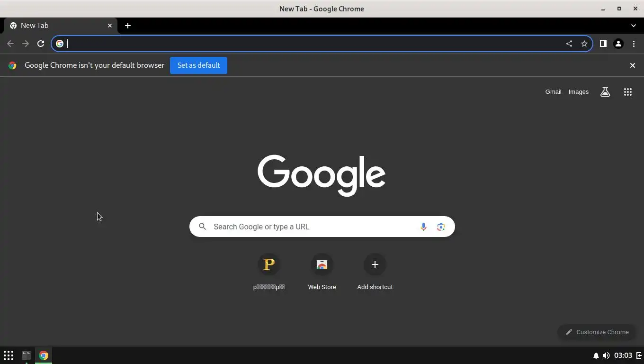Open the profile avatar menu
The image size is (644, 364).
(618, 44)
